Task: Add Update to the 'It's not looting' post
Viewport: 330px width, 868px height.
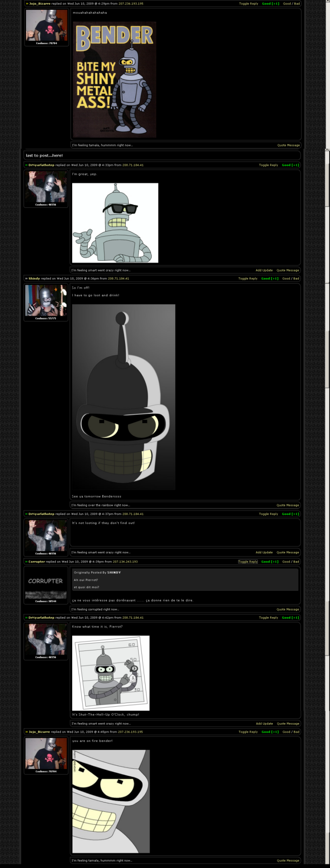Action: coord(264,552)
